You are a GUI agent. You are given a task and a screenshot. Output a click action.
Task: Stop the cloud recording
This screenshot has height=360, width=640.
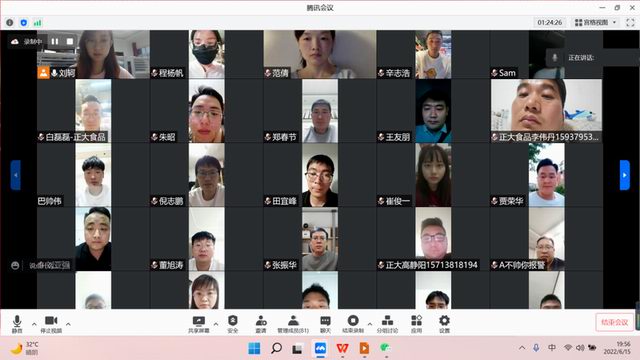(x=70, y=41)
